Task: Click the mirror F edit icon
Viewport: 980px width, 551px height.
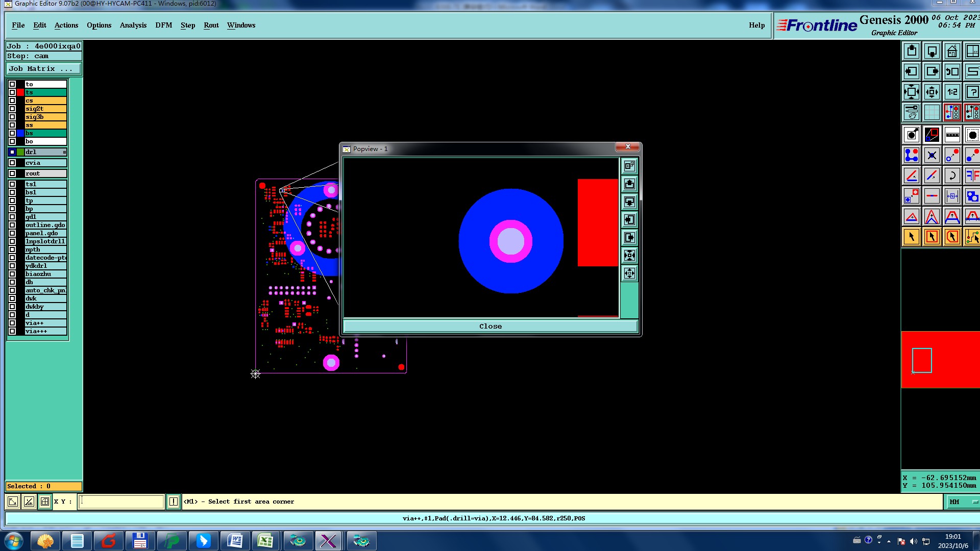Action: click(x=972, y=176)
